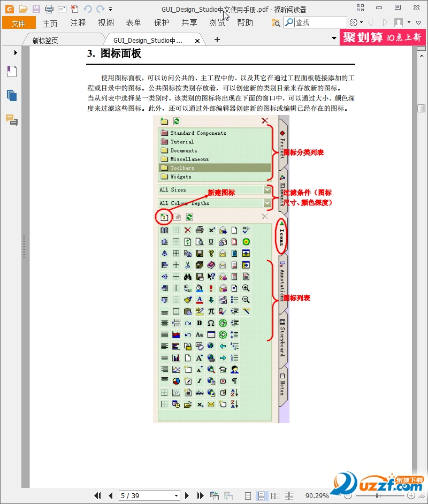
Task: Redo the last action
Action: click(x=101, y=9)
